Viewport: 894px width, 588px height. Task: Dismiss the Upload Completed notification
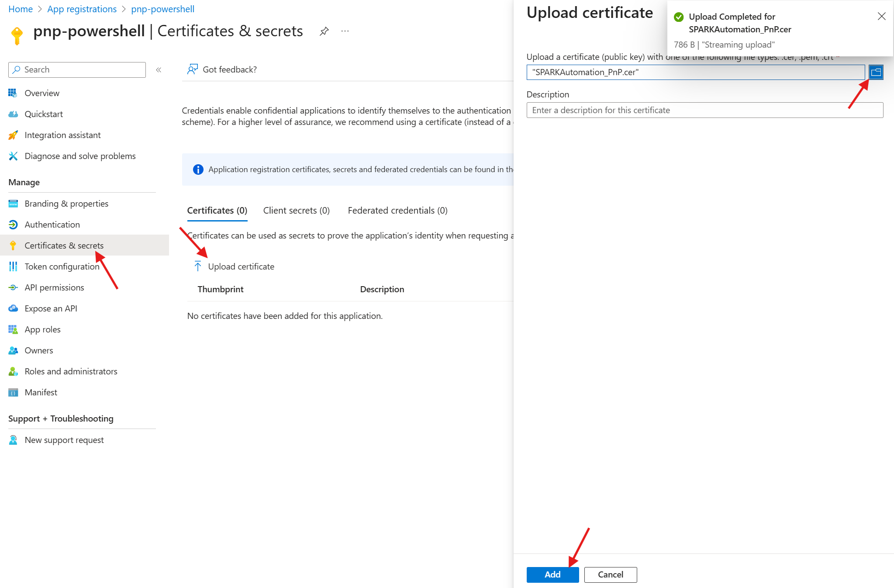click(881, 17)
